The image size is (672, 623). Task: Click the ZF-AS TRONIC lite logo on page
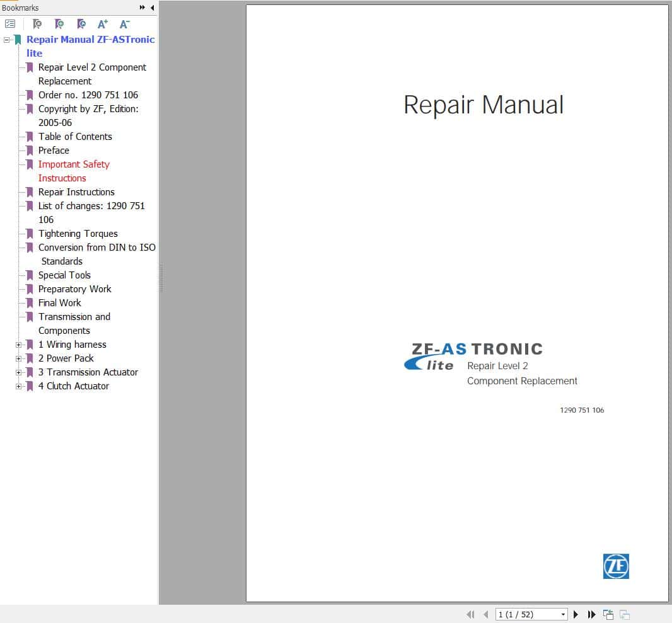pyautogui.click(x=473, y=357)
